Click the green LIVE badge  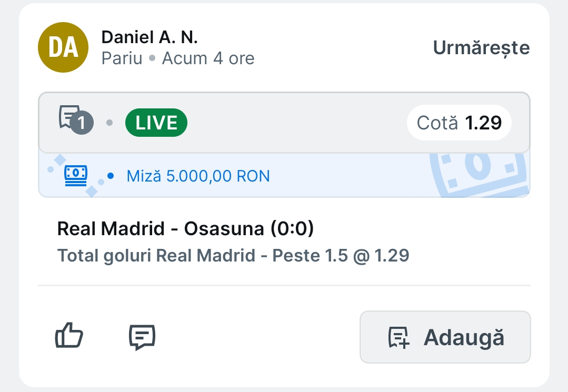click(156, 123)
